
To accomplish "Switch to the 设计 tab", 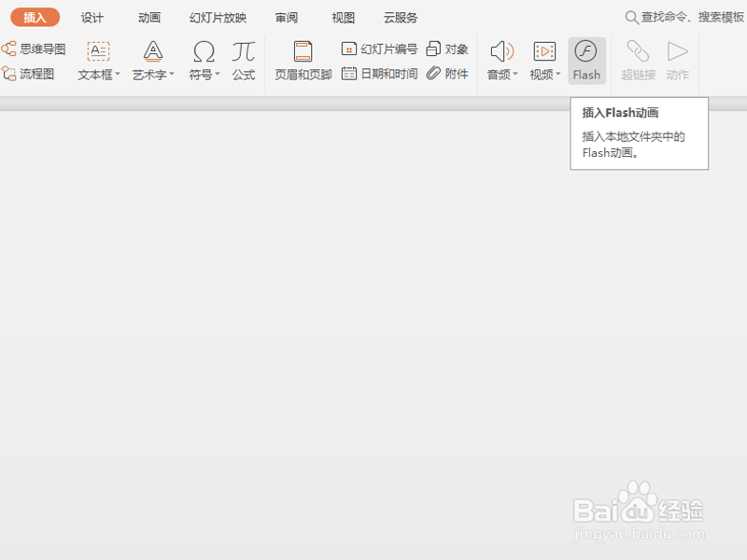I will coord(92,18).
